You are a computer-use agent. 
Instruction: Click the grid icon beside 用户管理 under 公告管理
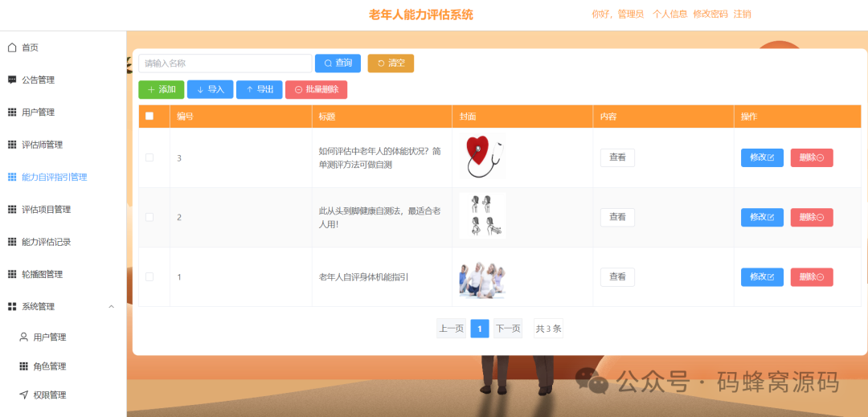(x=12, y=112)
